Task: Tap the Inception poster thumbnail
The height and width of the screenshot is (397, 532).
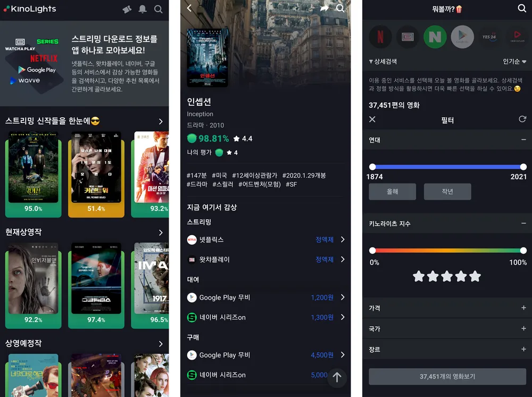Action: pos(207,57)
